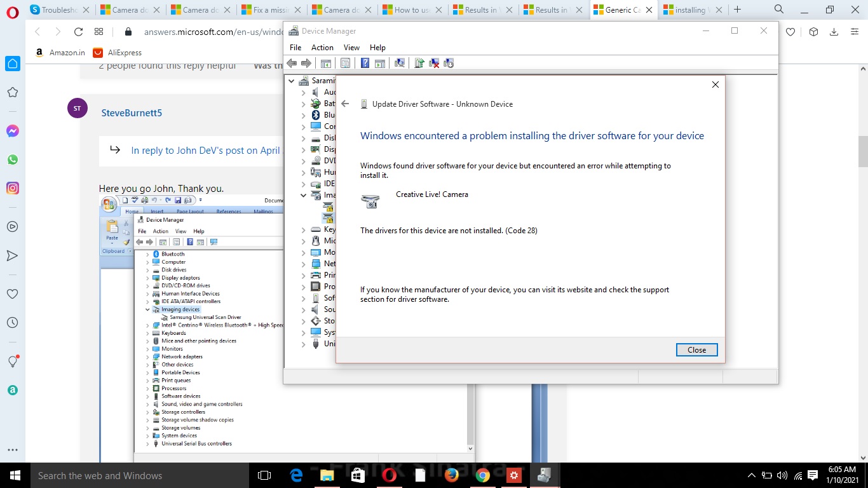Screen dimensions: 868x488
Task: Expand the Bluetooth category in device tree
Action: pos(303,115)
